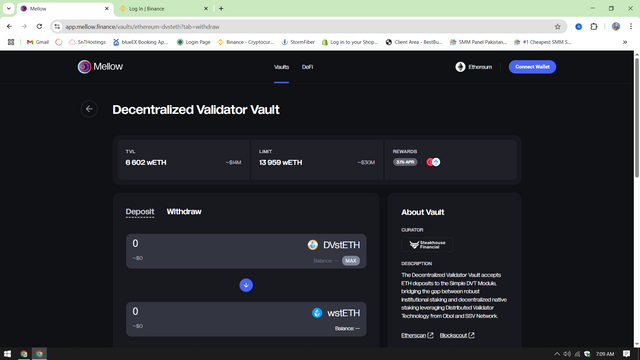Open the bookmarks apps grid icon
This screenshot has height=360, width=640.
coord(11,42)
